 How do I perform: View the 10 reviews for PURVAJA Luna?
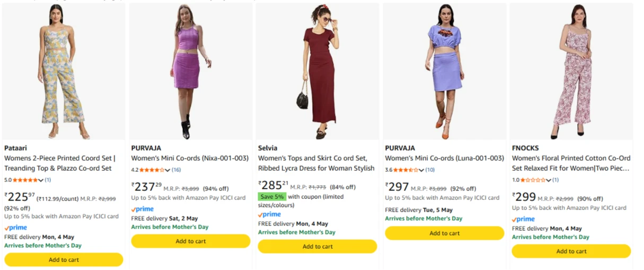[430, 170]
